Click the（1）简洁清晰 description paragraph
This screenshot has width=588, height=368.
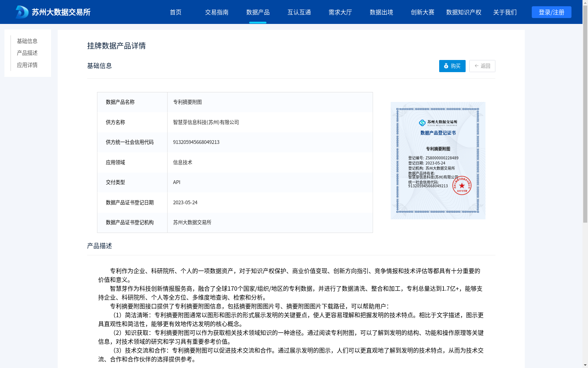click(x=291, y=319)
